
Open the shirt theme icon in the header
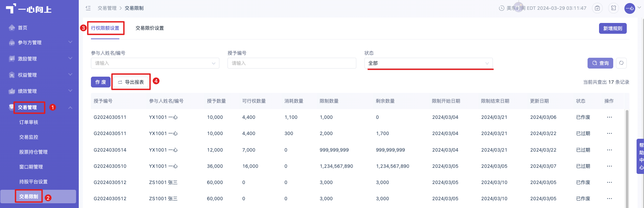(614, 8)
